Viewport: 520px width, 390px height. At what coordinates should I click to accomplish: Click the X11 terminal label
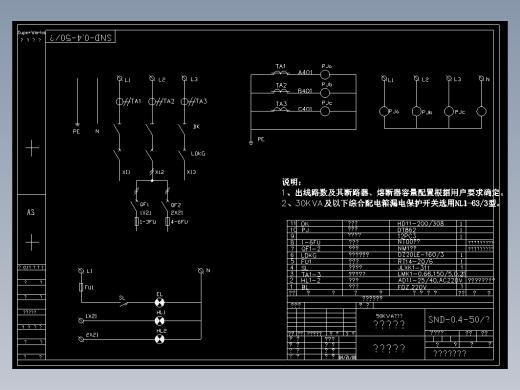tap(126, 172)
